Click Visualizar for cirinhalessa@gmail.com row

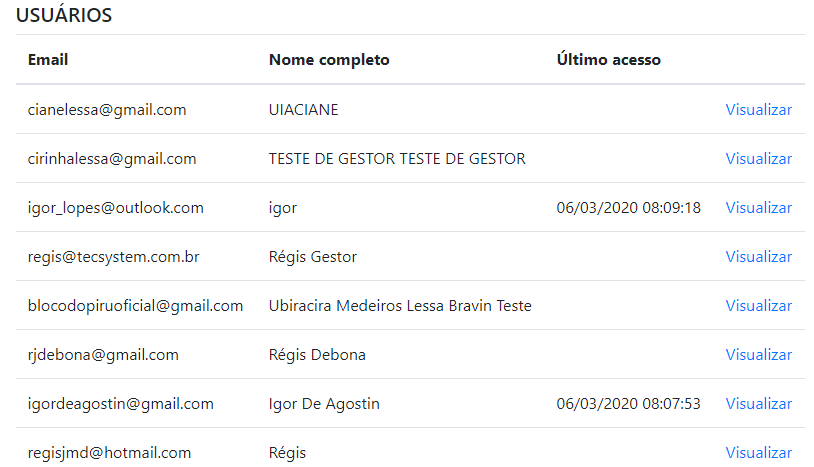click(x=758, y=159)
